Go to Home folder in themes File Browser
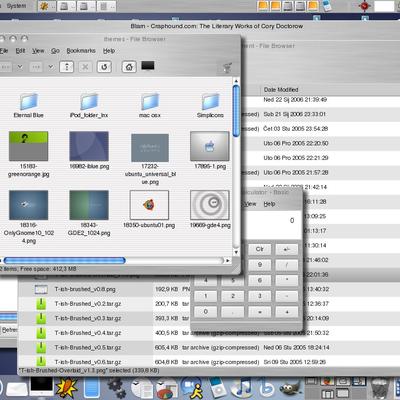This screenshot has width=400, height=400. 129,67
